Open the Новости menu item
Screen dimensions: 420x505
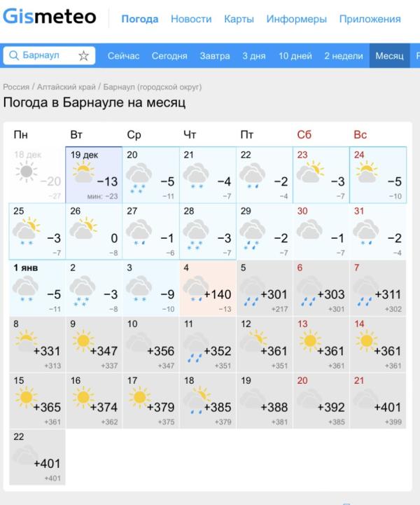tap(191, 19)
